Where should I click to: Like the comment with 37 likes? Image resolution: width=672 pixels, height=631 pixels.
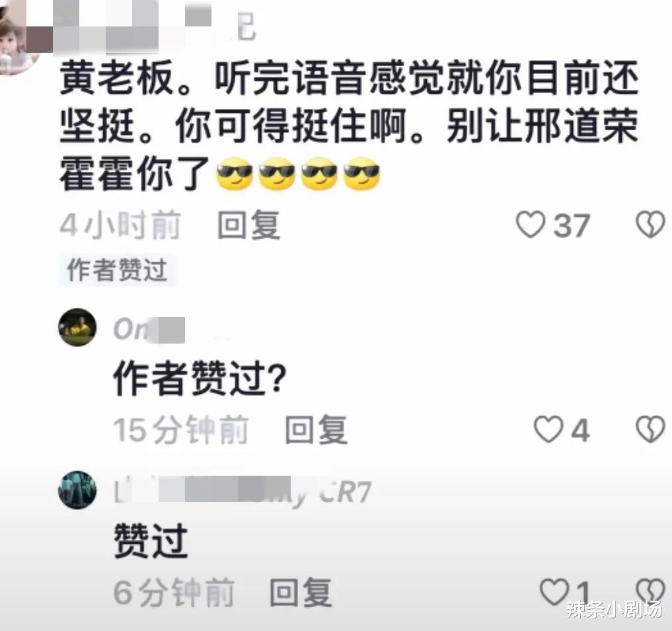click(530, 225)
